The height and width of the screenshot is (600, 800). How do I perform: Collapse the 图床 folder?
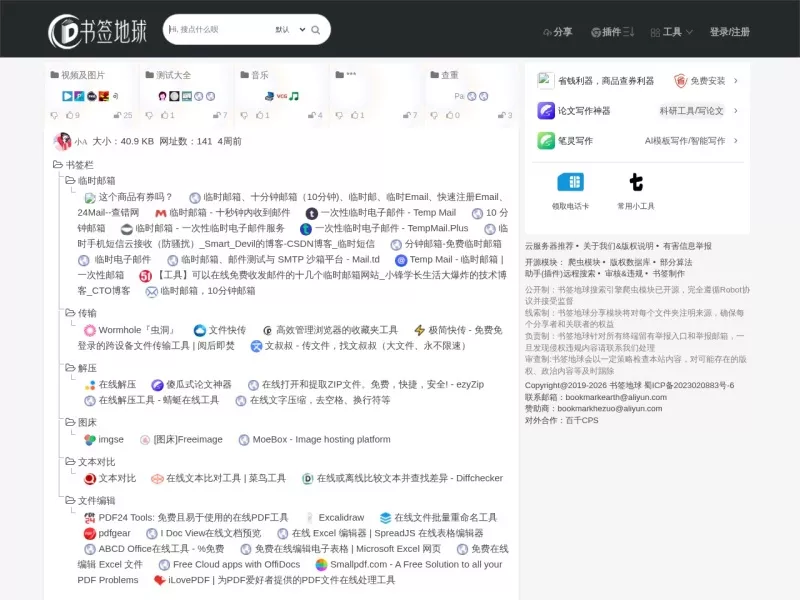click(x=70, y=422)
